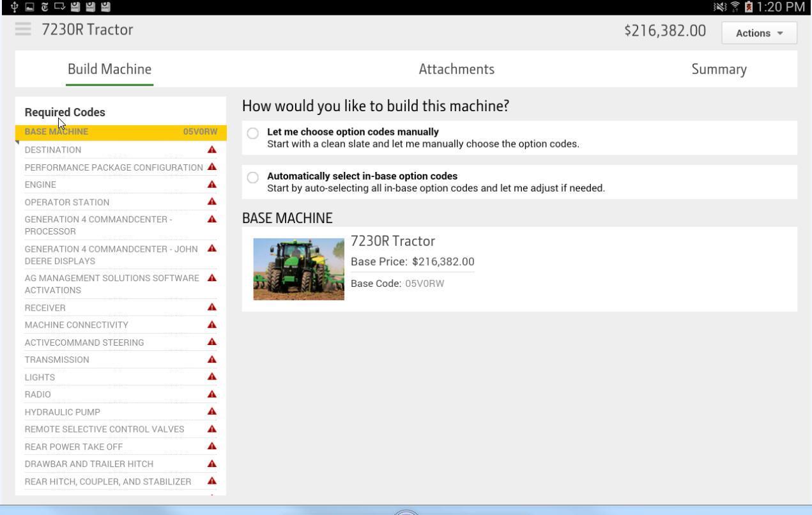The image size is (812, 515).
Task: Click the warning icon beside DESTINATION
Action: point(212,150)
